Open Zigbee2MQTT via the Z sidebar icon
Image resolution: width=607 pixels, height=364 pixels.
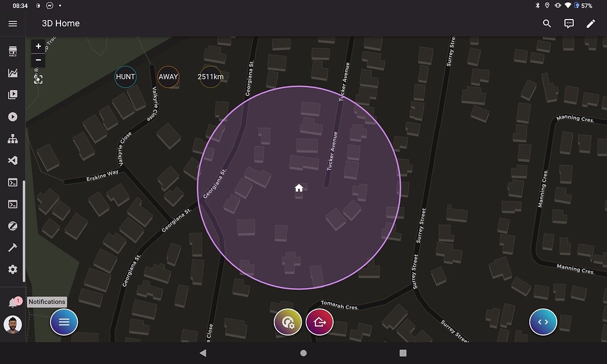pos(12,226)
